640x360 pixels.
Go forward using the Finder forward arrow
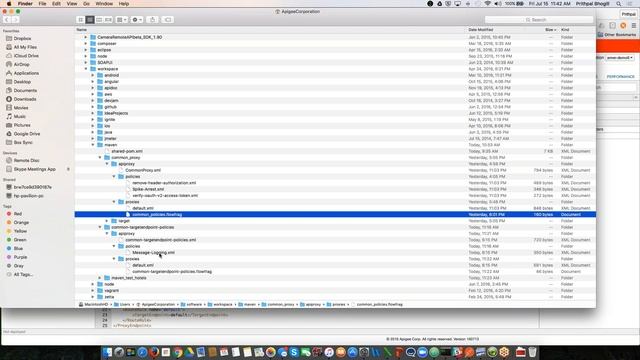click(15, 20)
